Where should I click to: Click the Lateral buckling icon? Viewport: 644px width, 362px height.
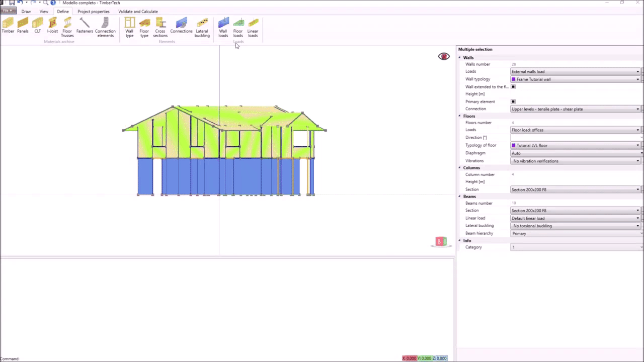(202, 27)
